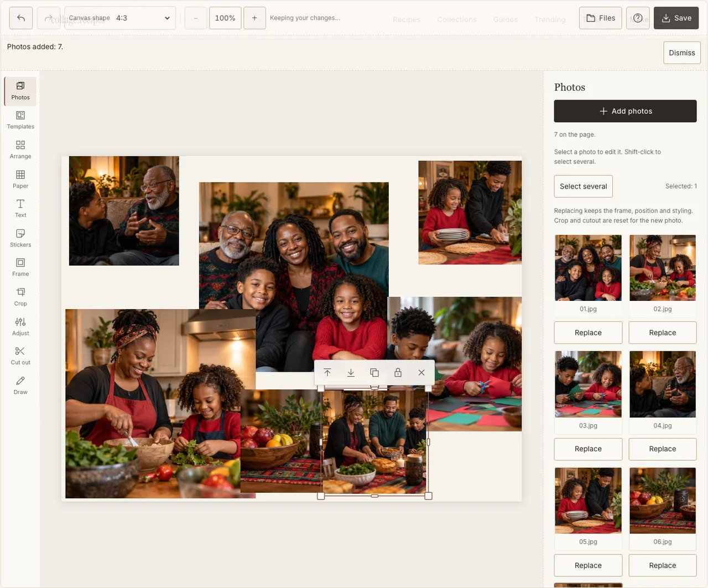
Task: Select the Text tool
Action: click(x=20, y=209)
